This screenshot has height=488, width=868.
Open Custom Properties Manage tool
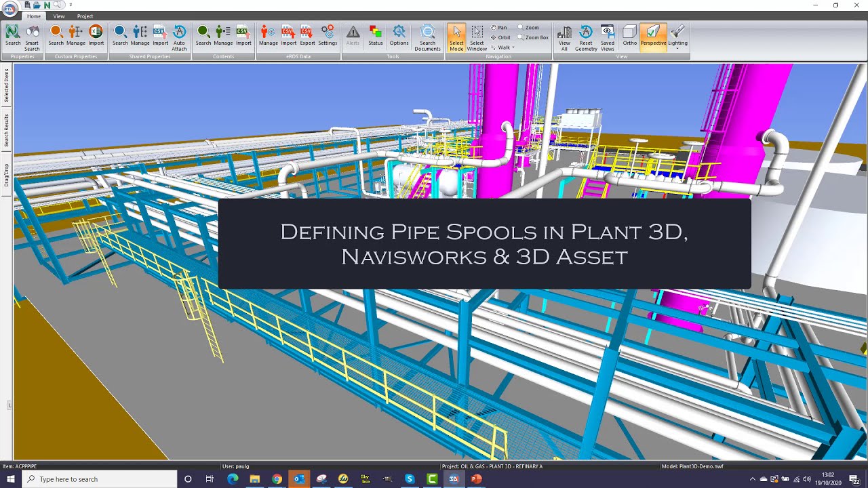coord(76,37)
